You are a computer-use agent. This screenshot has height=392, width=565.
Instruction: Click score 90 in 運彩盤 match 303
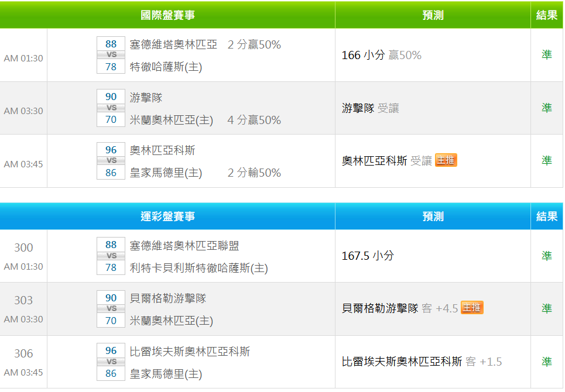(111, 298)
